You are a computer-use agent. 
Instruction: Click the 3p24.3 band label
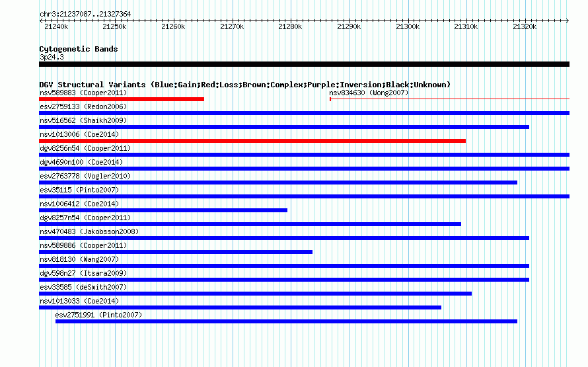pyautogui.click(x=52, y=57)
